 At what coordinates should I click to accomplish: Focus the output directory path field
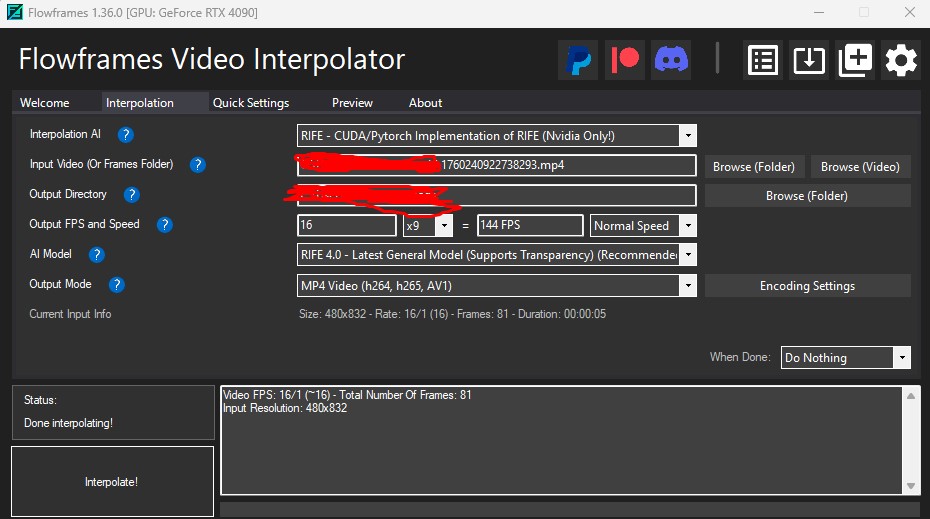(496, 195)
